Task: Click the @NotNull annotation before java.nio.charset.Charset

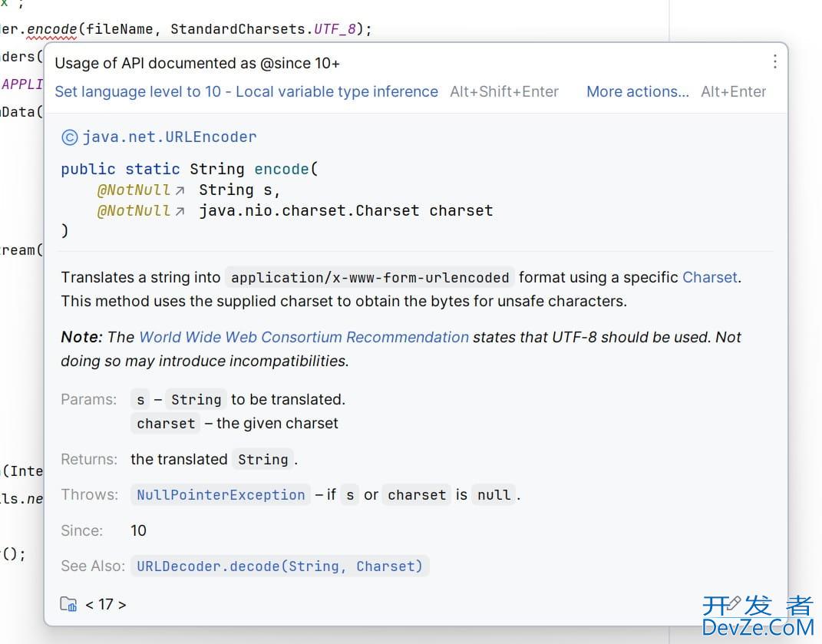Action: coord(134,211)
